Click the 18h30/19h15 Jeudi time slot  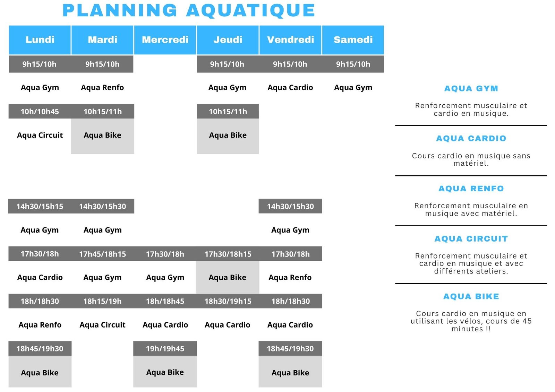pyautogui.click(x=228, y=301)
